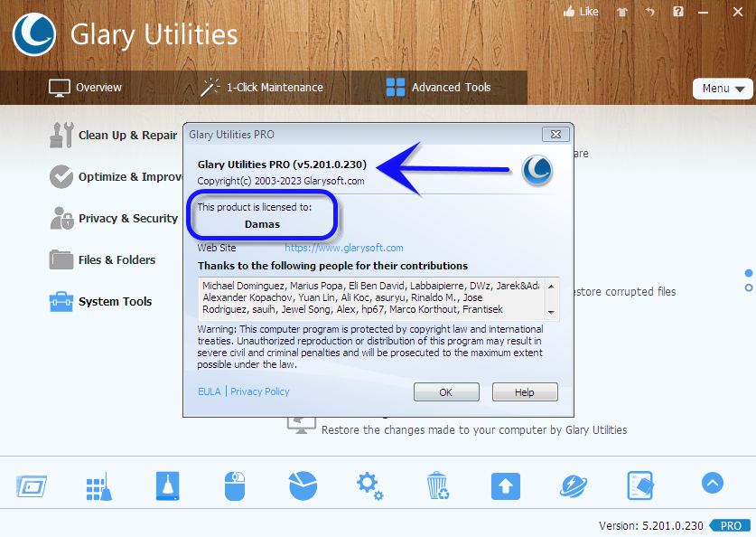Close the Glary Utilities PRO dialog

(x=555, y=134)
